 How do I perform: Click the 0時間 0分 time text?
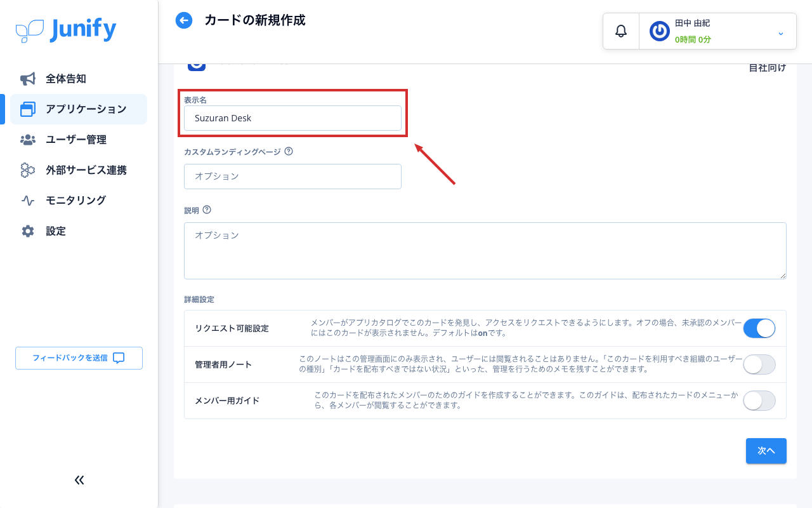pos(693,39)
